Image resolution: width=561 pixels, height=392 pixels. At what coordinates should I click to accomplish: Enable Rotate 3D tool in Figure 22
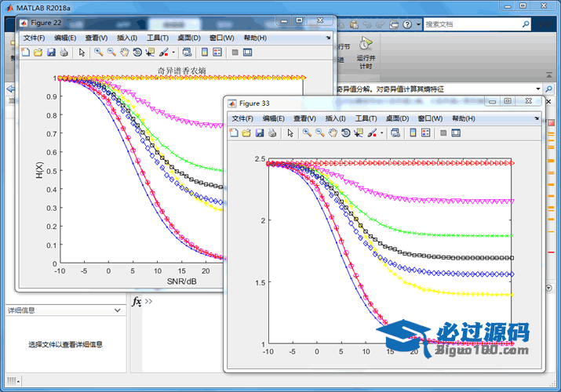click(x=137, y=53)
